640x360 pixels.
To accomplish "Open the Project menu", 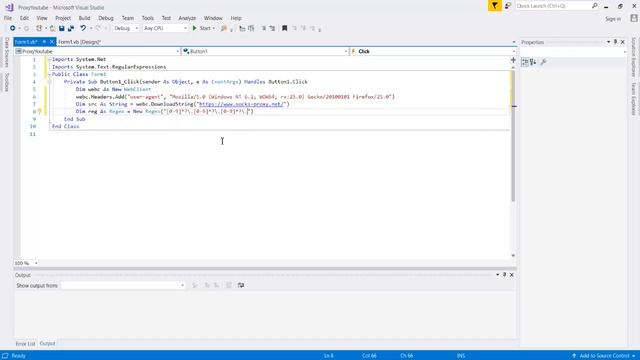I will tap(63, 18).
